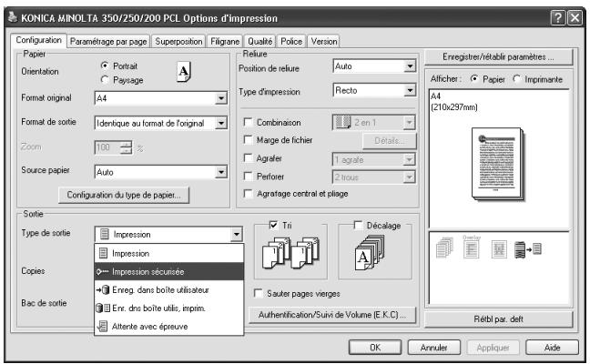Click the portrait orientation page icon
Screen dimensions: 590x364
(184, 72)
